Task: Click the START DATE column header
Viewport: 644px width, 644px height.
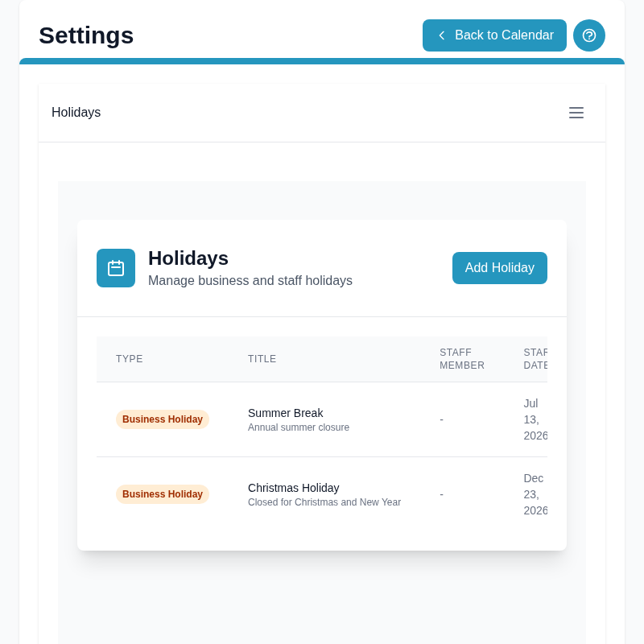Action: (x=535, y=359)
